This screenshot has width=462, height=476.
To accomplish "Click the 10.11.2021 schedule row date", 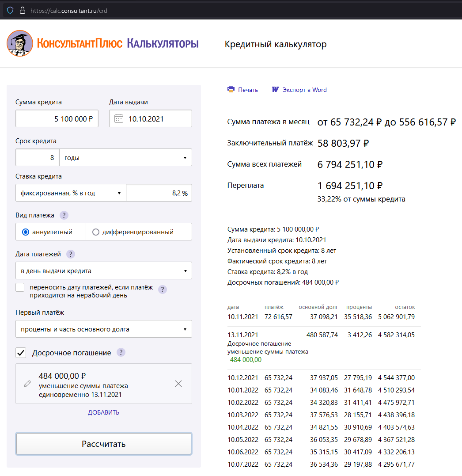I will click(x=242, y=317).
